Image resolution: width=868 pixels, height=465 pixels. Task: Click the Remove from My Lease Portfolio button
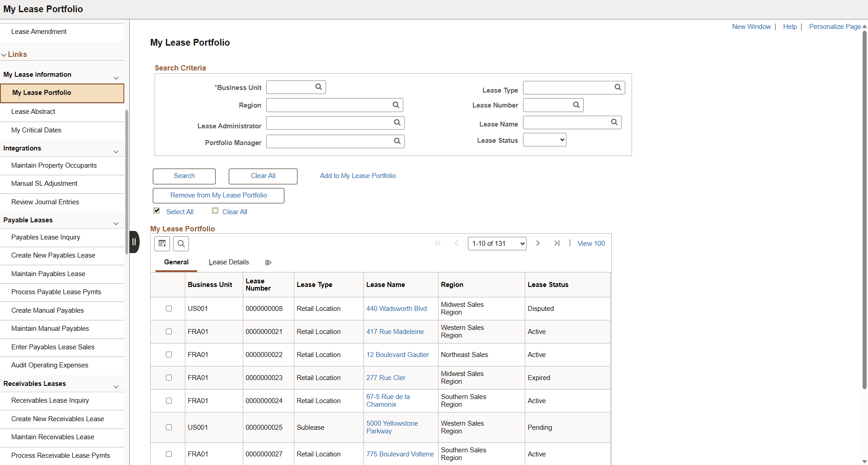(x=218, y=195)
